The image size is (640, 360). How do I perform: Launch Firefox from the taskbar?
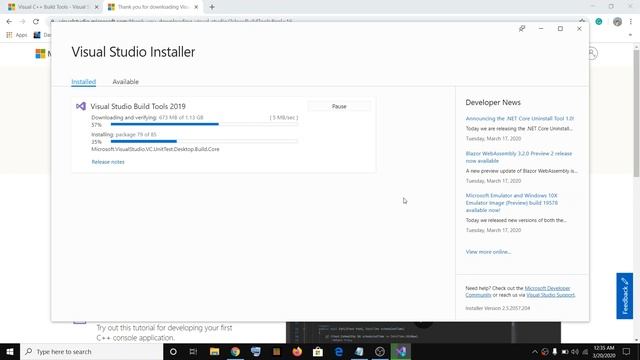(297, 351)
